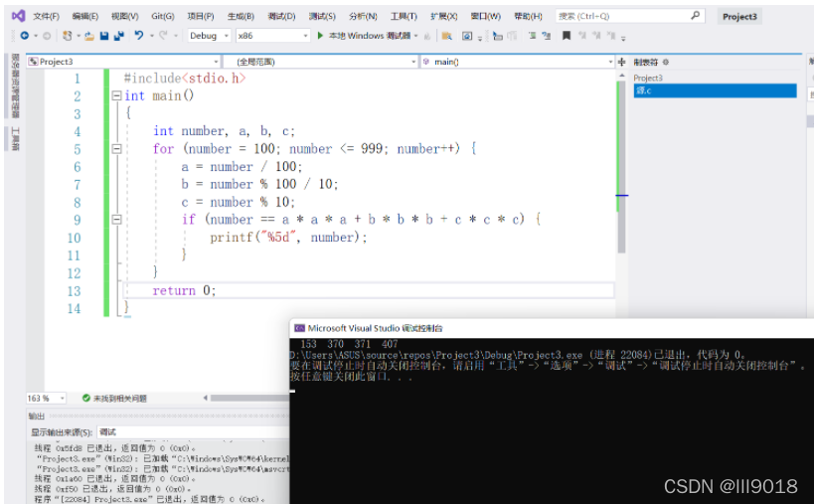Click the split editor icon beside main()
This screenshot has width=814, height=504.
[x=622, y=62]
